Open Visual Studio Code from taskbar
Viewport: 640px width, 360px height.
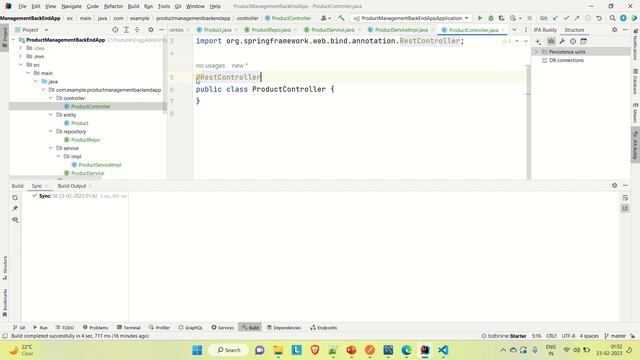[x=443, y=350]
